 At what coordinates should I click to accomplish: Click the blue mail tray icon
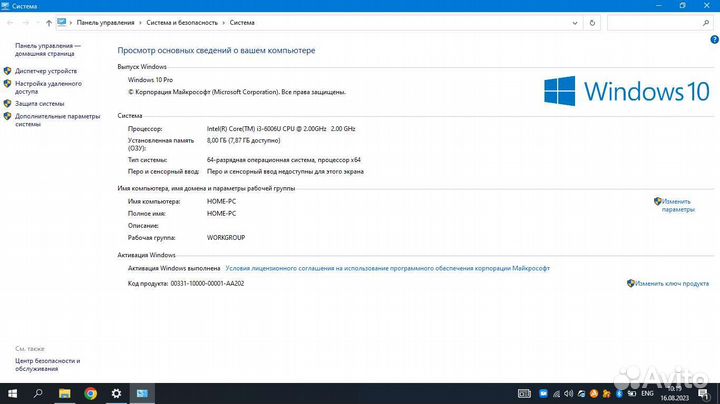point(543,393)
